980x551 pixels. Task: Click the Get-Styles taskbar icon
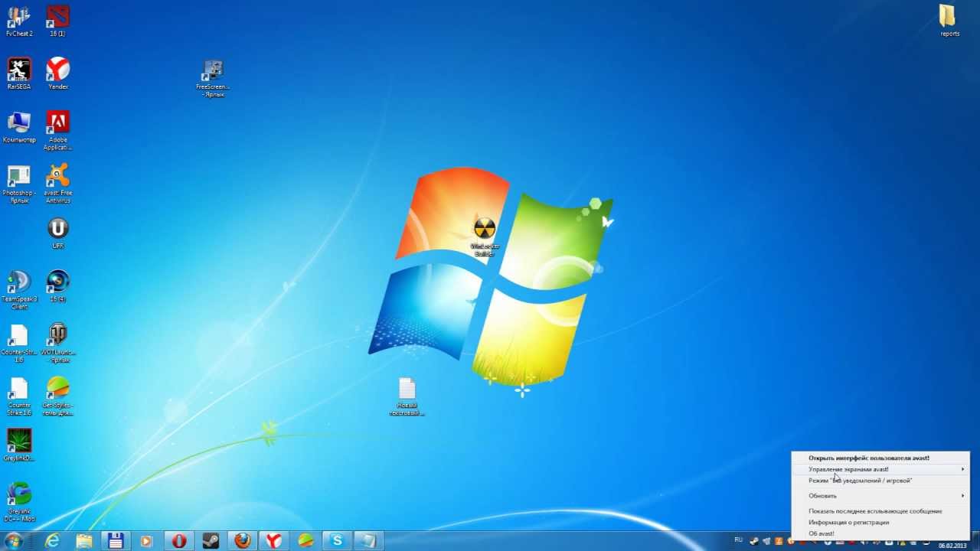[305, 541]
